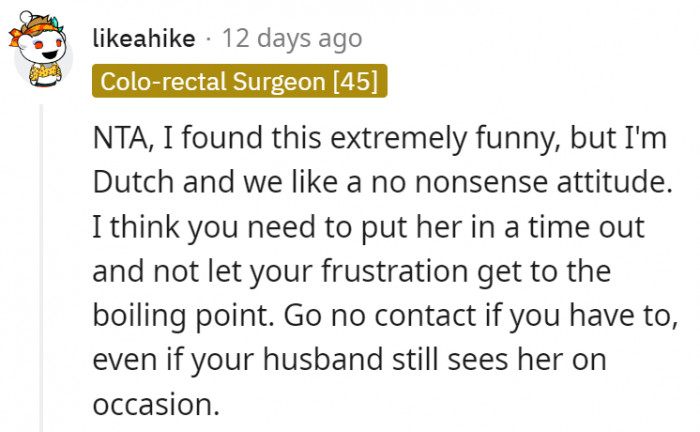Image resolution: width=700 pixels, height=432 pixels.
Task: Click the "12 days ago" timestamp
Action: coord(292,39)
